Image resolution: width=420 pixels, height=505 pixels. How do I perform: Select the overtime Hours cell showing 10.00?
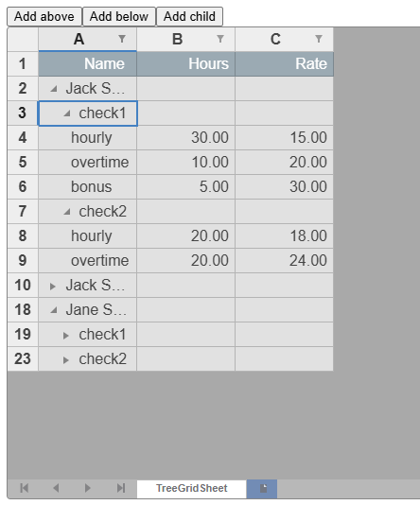pos(185,162)
